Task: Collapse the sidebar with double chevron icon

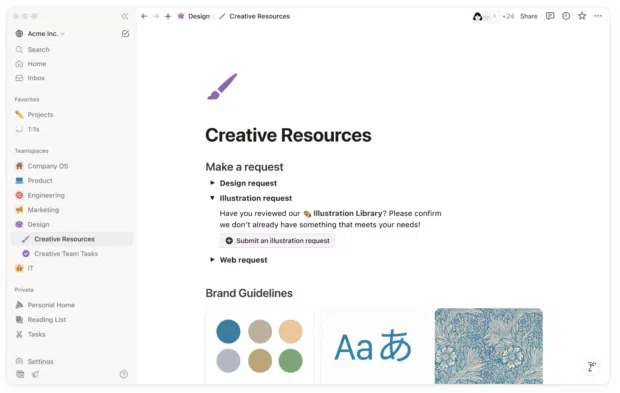Action: point(125,16)
